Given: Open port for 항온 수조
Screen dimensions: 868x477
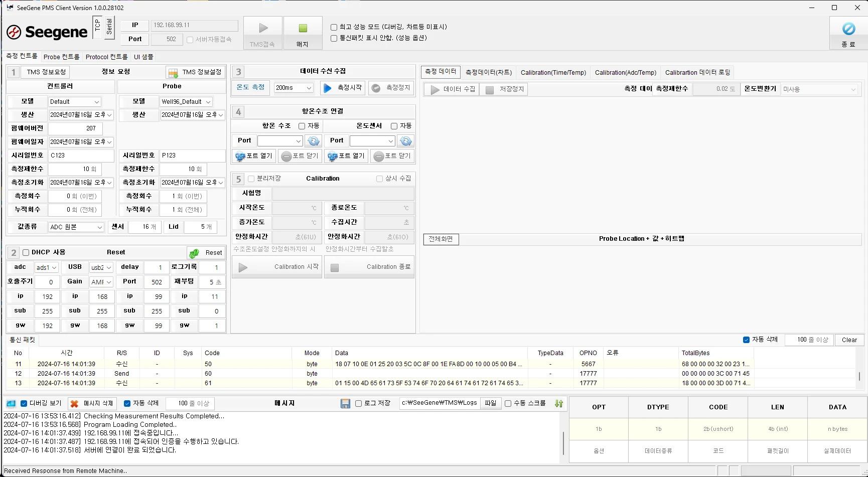Looking at the screenshot, I should [253, 156].
